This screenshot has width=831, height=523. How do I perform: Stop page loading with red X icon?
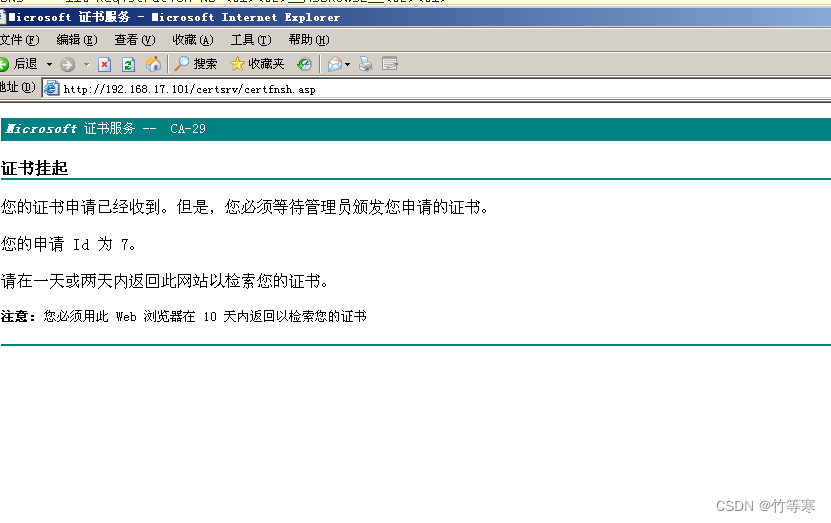(104, 65)
